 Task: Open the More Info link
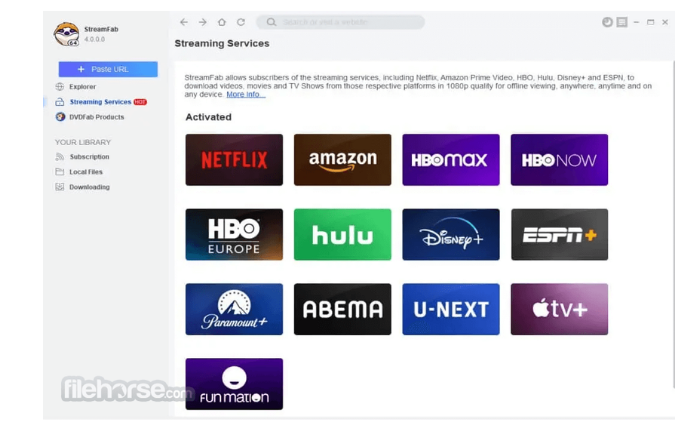click(246, 94)
